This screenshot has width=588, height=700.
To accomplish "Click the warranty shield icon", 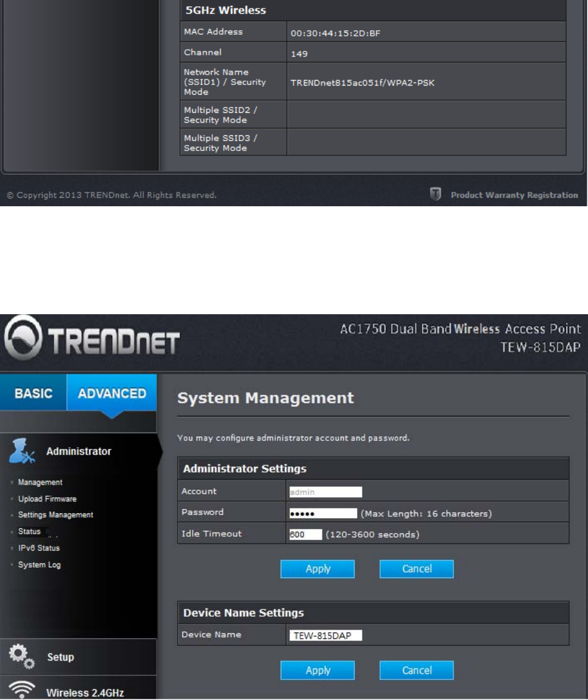I will [435, 194].
